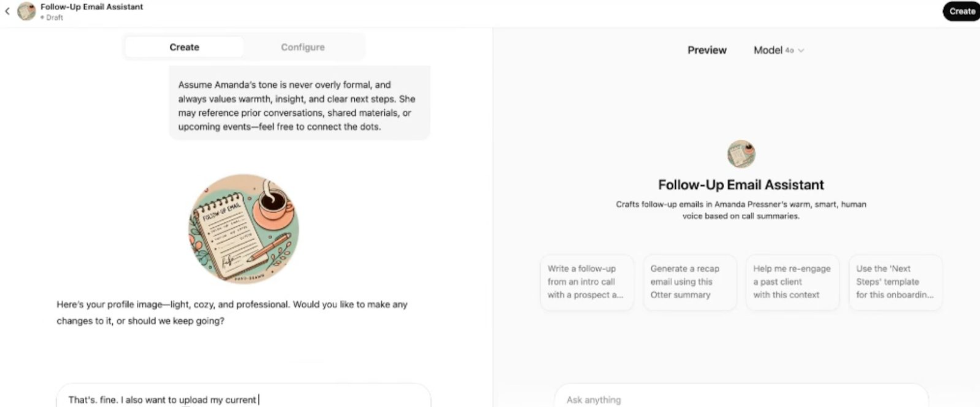Choose 'Generate a recap email' starter

[x=690, y=282]
